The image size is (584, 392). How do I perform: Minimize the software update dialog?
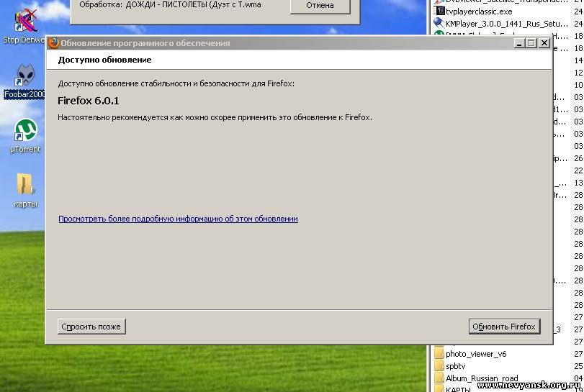519,43
